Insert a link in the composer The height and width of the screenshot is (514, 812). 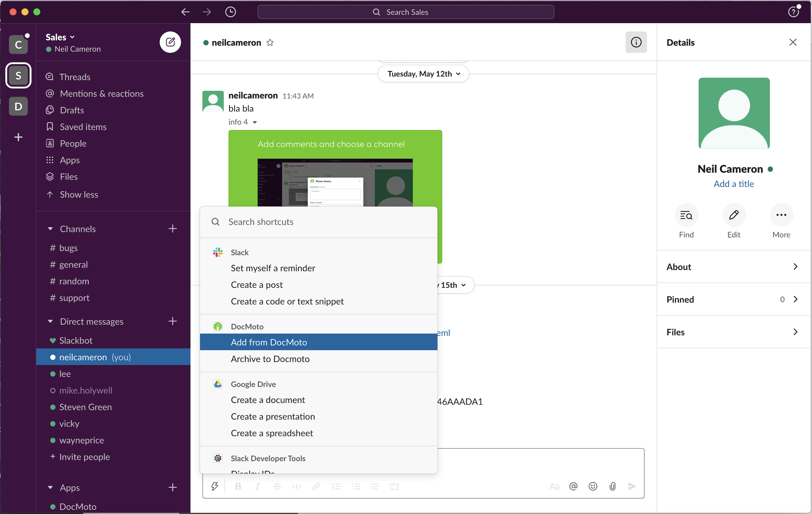(x=316, y=486)
